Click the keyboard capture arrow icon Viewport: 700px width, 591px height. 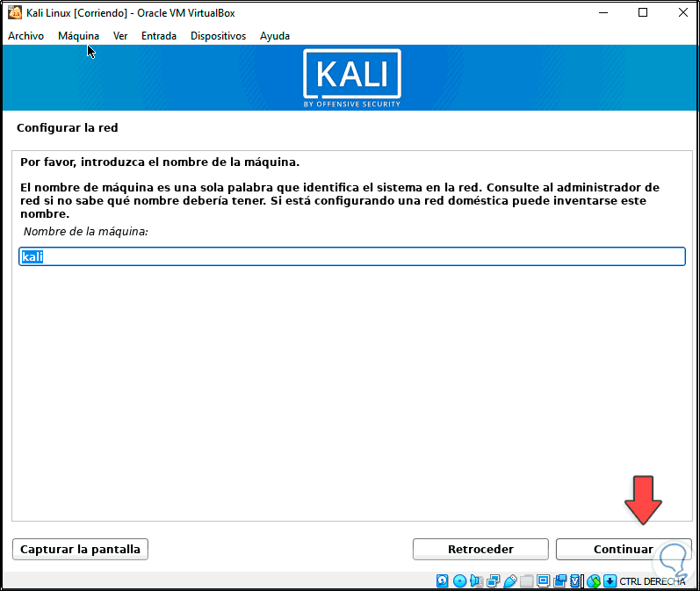coord(610,580)
